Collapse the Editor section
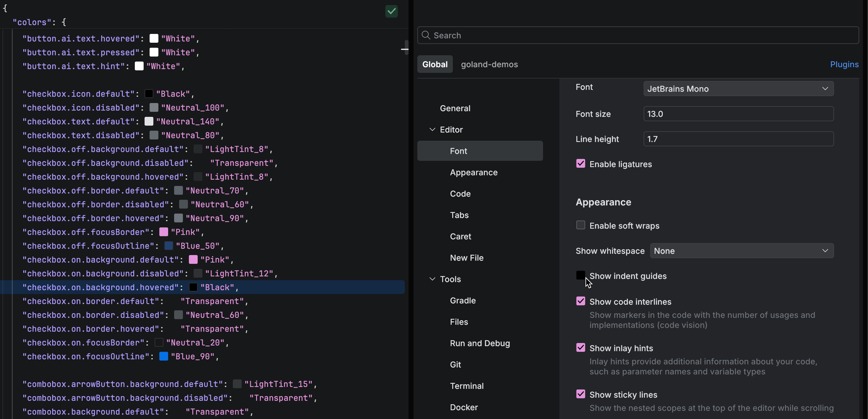This screenshot has height=419, width=868. (x=433, y=129)
